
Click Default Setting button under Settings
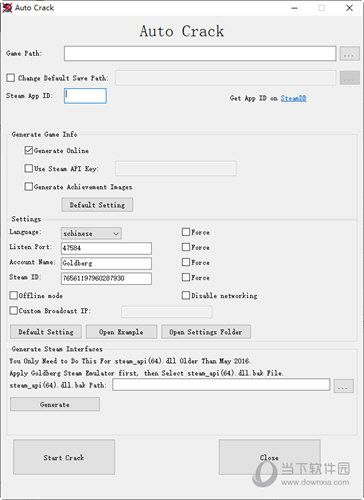point(46,332)
